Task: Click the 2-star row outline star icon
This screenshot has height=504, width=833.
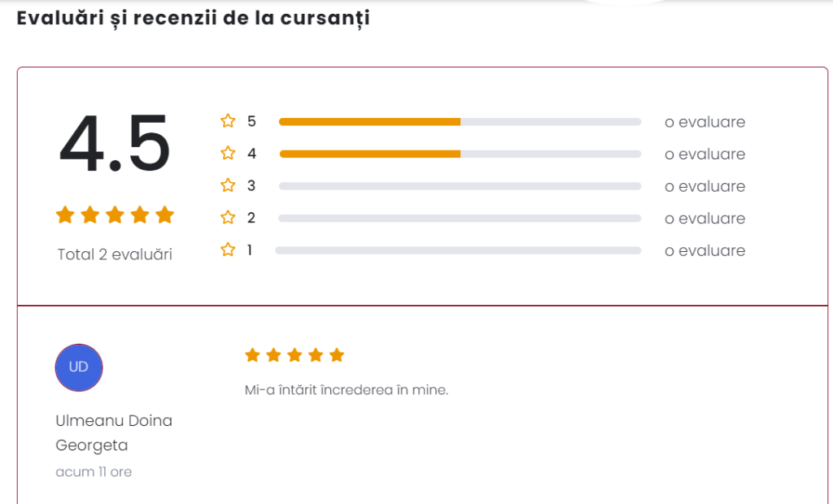Action: [x=228, y=218]
